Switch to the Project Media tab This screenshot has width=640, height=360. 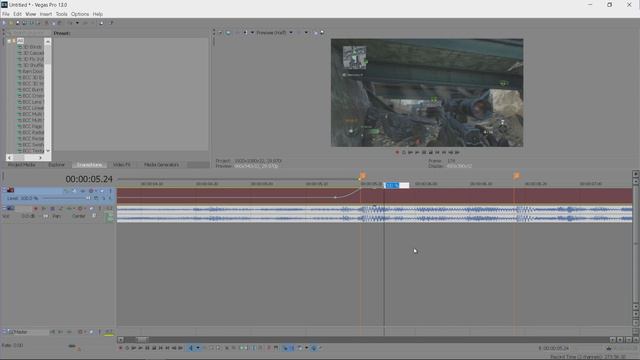22,164
